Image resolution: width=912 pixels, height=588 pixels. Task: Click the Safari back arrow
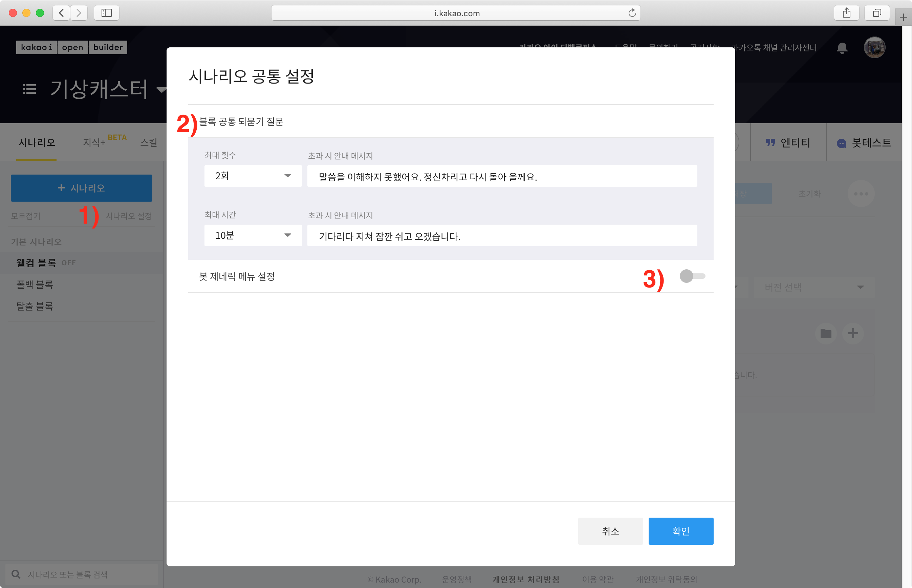click(x=61, y=13)
